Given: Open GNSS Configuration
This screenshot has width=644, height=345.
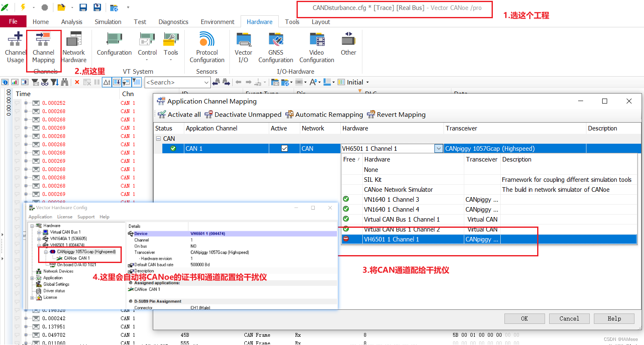Looking at the screenshot, I should point(276,48).
